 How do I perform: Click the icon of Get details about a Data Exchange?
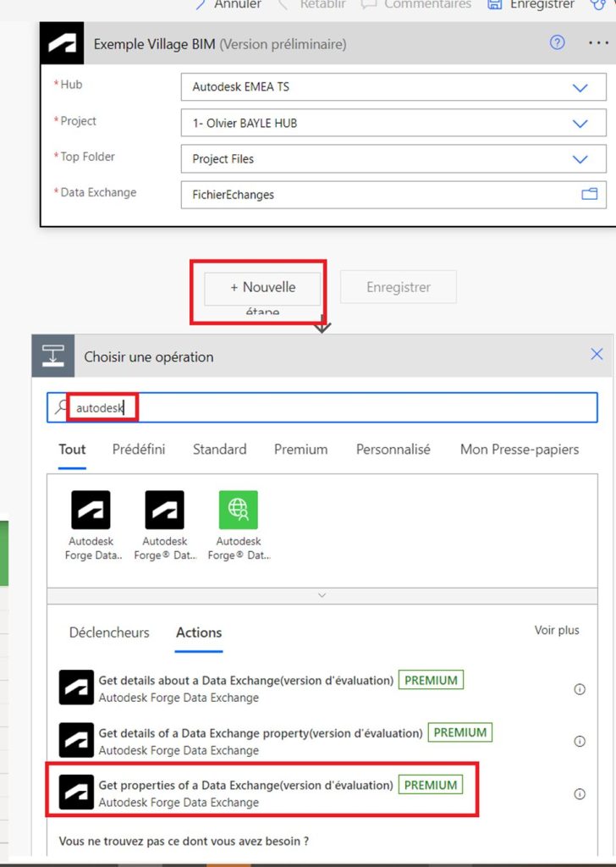click(76, 688)
